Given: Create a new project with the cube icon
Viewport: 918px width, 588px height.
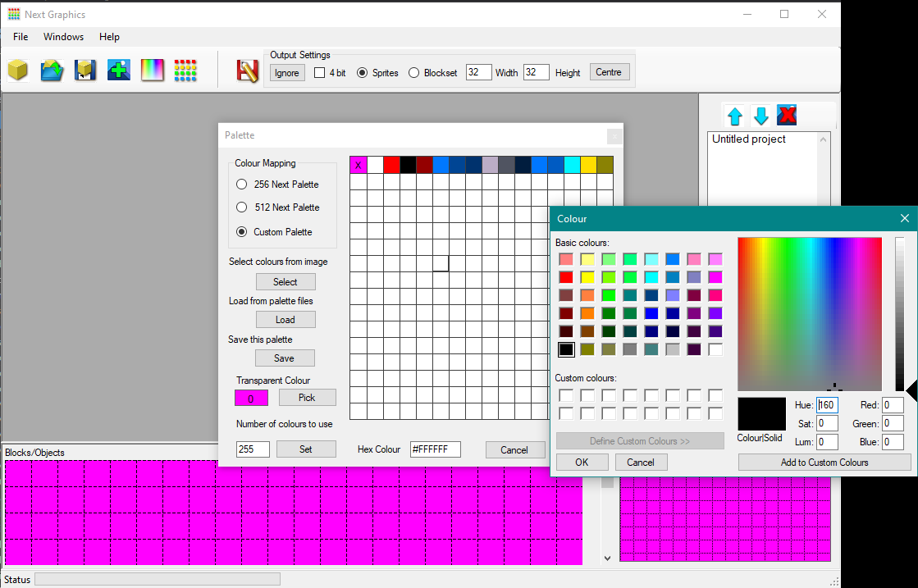Looking at the screenshot, I should [x=18, y=71].
